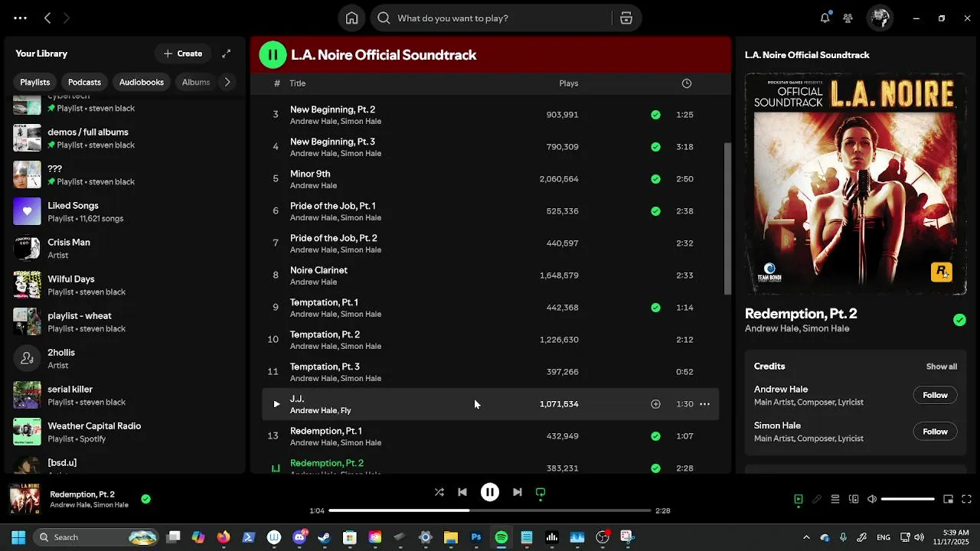The width and height of the screenshot is (980, 551).
Task: Open the user profile avatar menu
Action: coord(880,18)
